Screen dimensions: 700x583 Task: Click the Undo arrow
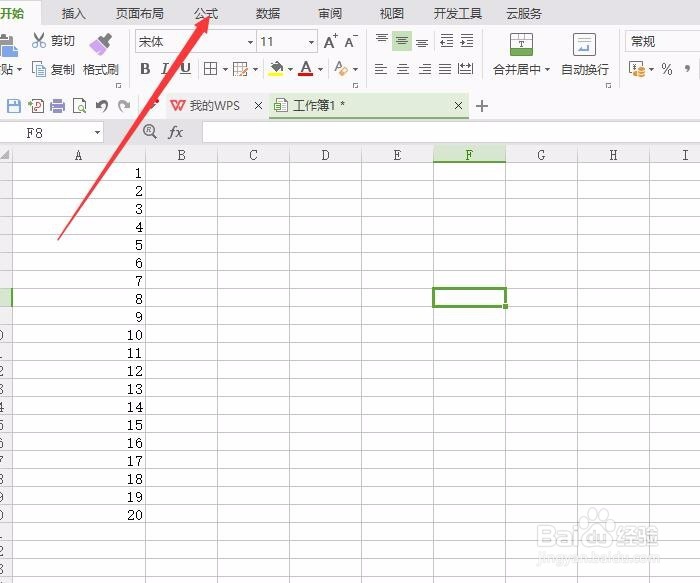[102, 106]
